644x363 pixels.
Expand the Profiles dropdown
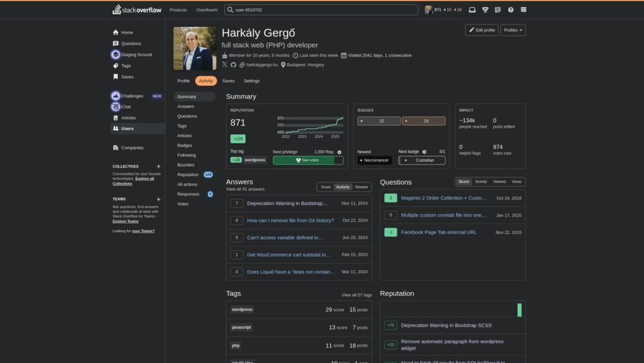click(x=513, y=30)
